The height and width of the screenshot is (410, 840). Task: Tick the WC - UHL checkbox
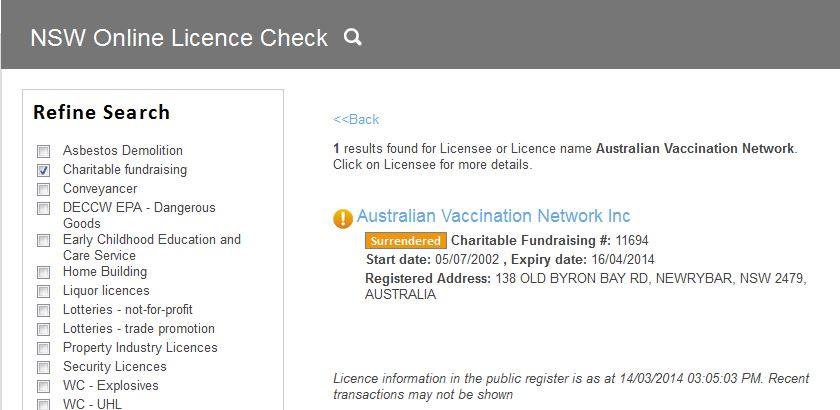(43, 405)
